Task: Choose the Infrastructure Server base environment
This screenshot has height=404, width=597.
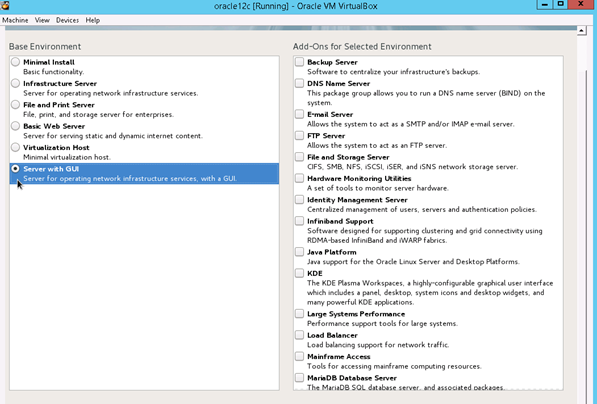Action: 15,83
